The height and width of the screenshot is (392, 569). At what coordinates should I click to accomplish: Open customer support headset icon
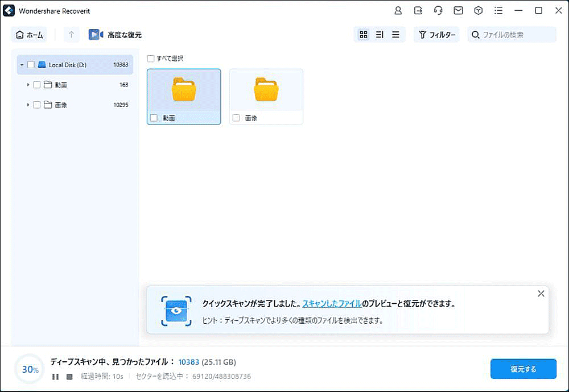coord(439,11)
